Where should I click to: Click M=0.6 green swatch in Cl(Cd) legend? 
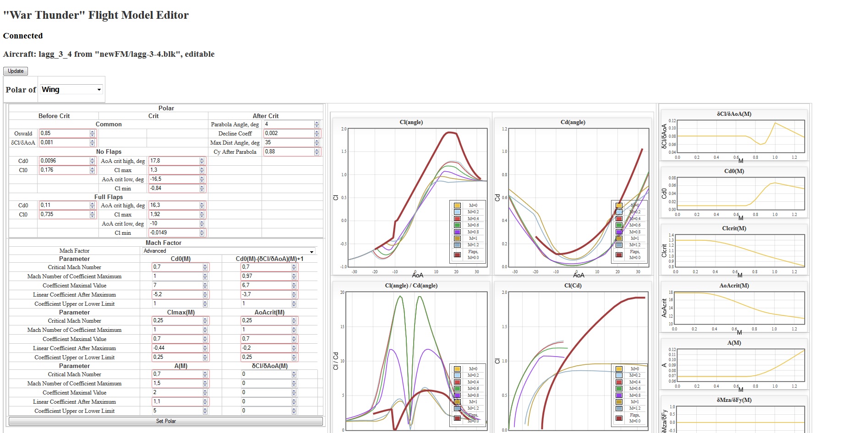click(x=619, y=389)
